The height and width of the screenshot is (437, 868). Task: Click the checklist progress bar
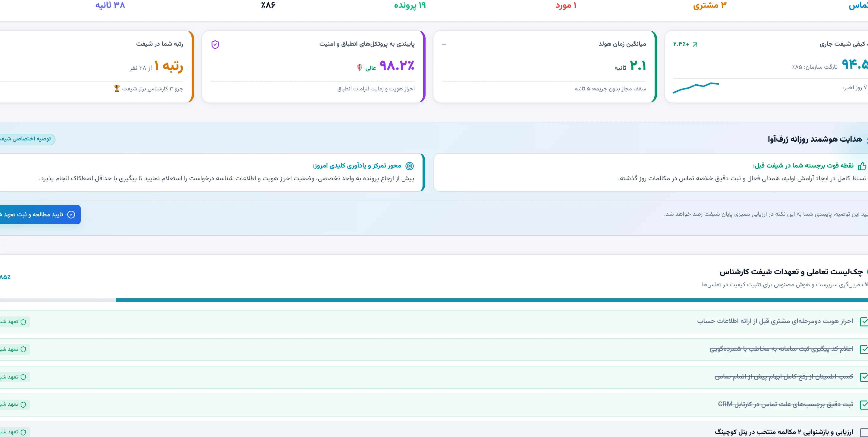pos(434,300)
